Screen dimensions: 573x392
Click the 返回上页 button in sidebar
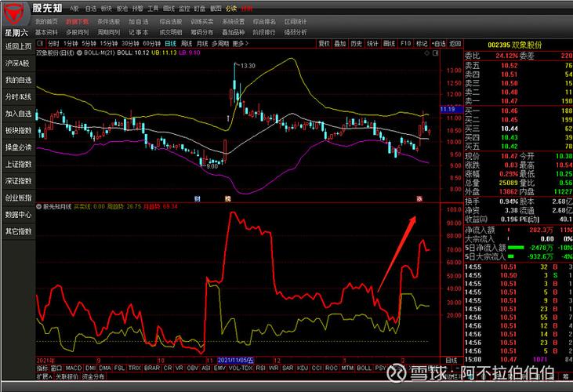17,46
